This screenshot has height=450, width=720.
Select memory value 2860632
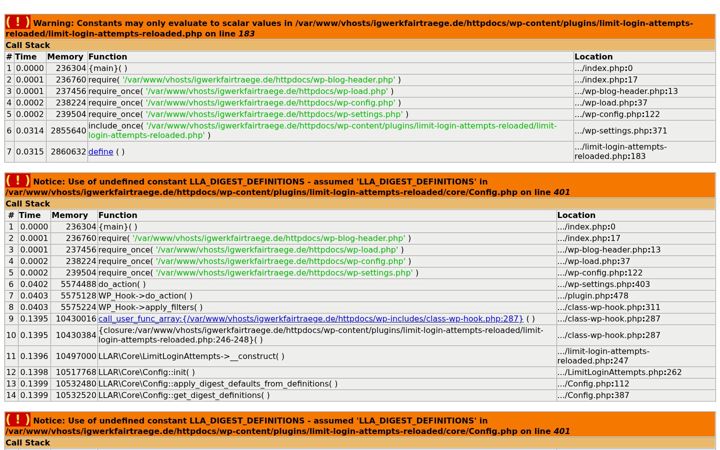pyautogui.click(x=68, y=152)
